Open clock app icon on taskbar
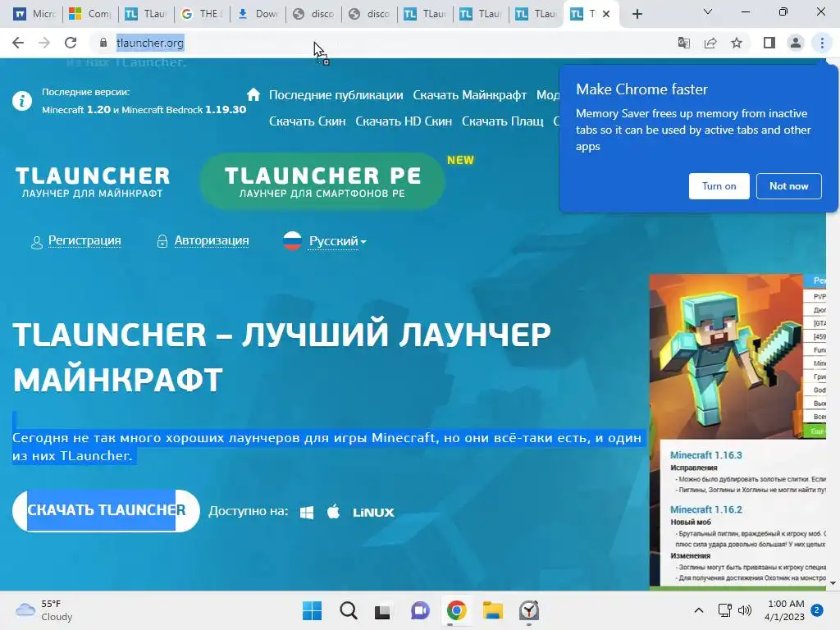Viewport: 840px width, 630px height. pyautogui.click(x=529, y=610)
